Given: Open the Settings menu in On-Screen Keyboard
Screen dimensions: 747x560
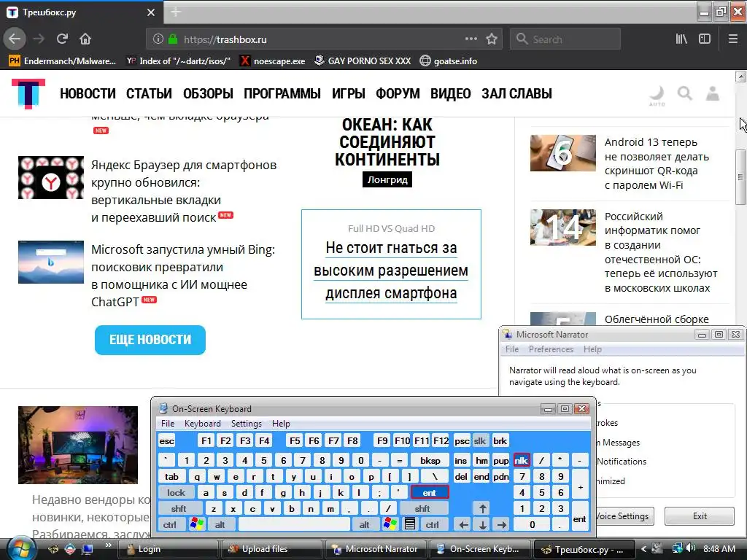Looking at the screenshot, I should click(247, 424).
